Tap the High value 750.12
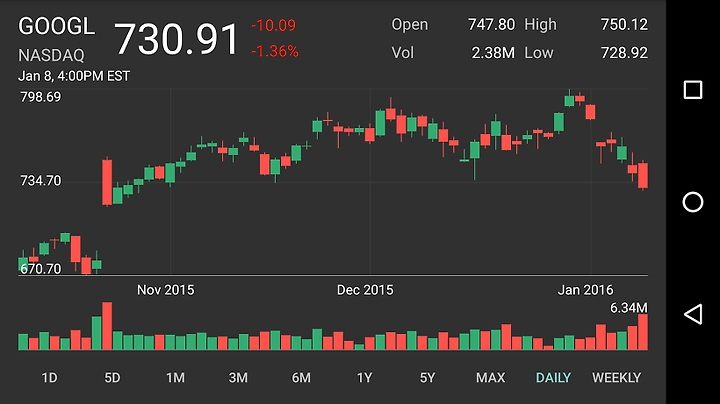The height and width of the screenshot is (404, 720). click(624, 24)
